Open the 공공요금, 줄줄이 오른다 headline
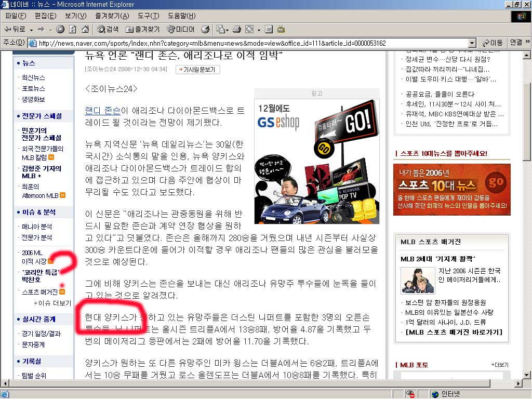This screenshot has width=532, height=399. tap(440, 95)
